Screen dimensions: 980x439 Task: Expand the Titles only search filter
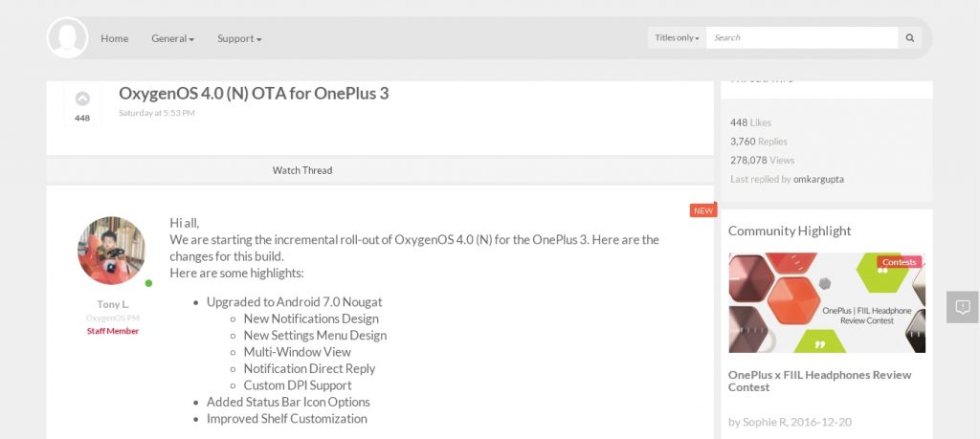tap(677, 37)
